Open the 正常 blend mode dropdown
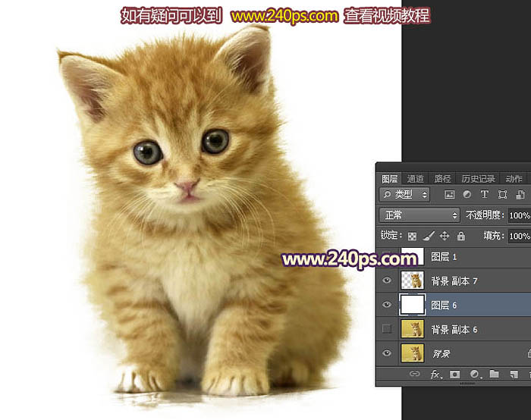Image resolution: width=531 pixels, height=420 pixels. tap(419, 215)
